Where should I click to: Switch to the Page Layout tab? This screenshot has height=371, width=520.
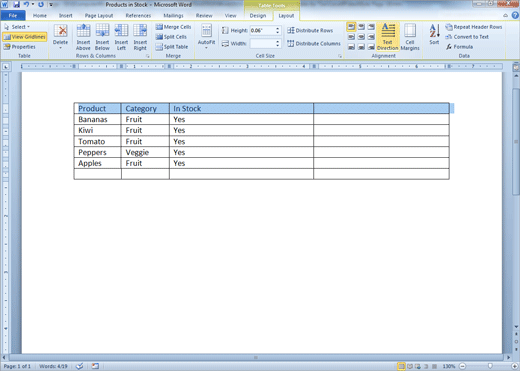99,16
